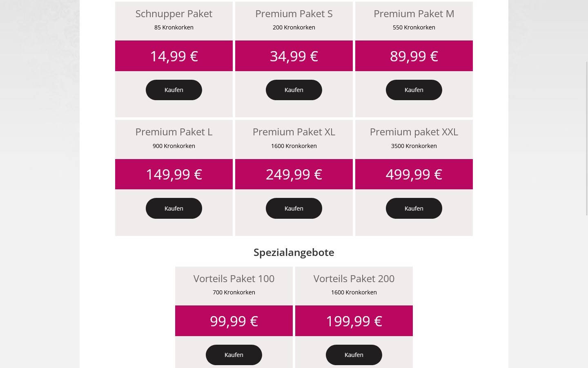Select the 499,99 € price banner

tap(414, 174)
